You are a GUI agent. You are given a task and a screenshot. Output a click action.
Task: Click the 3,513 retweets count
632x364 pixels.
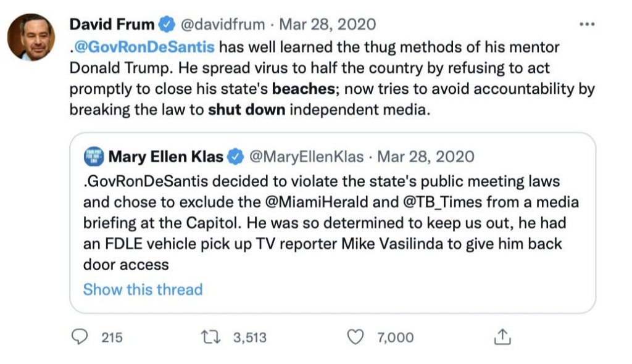pos(250,337)
